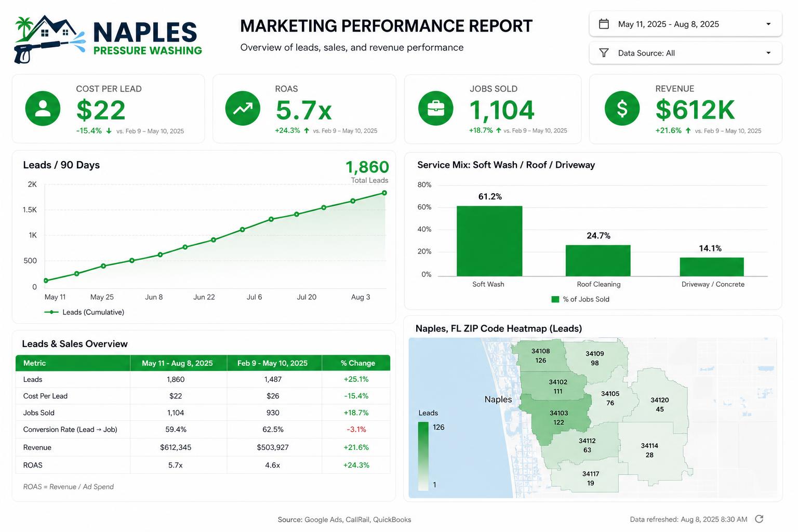
Task: Sort table by % Change column header
Action: click(x=357, y=363)
